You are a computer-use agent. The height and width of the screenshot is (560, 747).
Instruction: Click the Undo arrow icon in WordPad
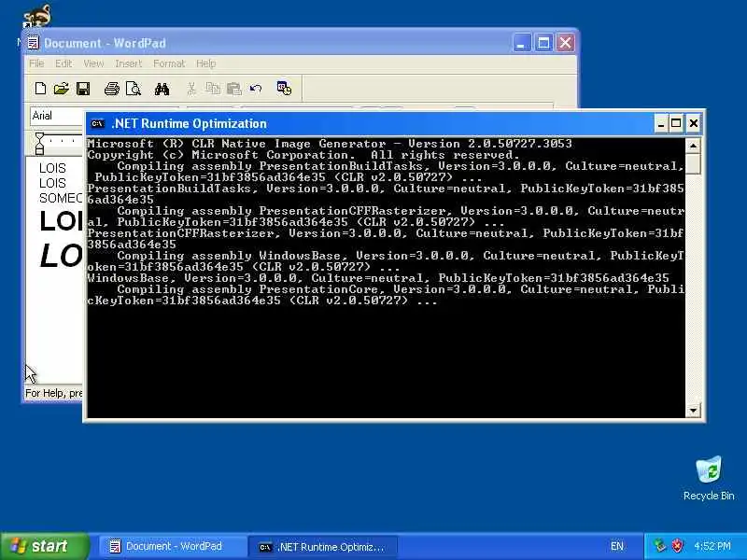tap(256, 88)
